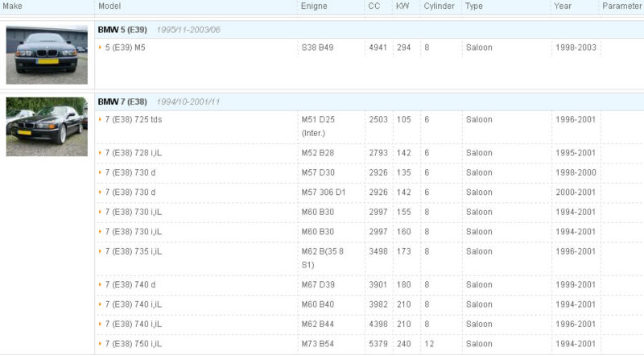Open the 7 (E38) 735 i,iL model link
644x356 pixels.
click(134, 251)
